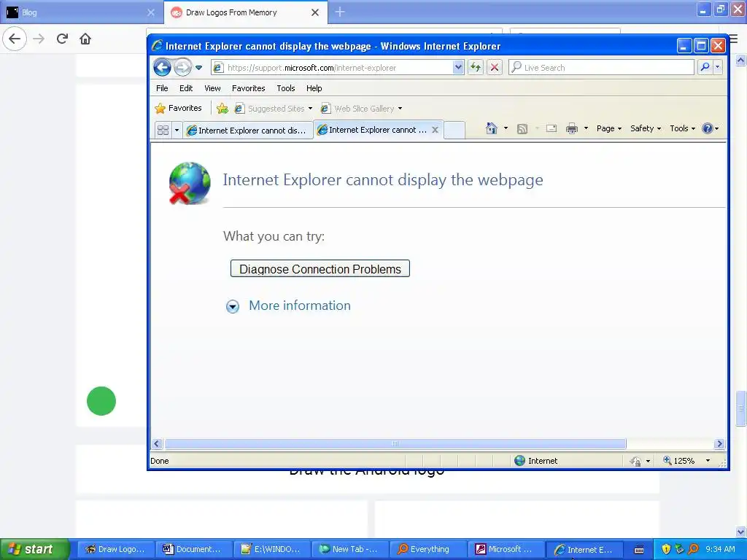Expand the tab list dropdown arrow
Image resolution: width=747 pixels, height=560 pixels.
[177, 130]
